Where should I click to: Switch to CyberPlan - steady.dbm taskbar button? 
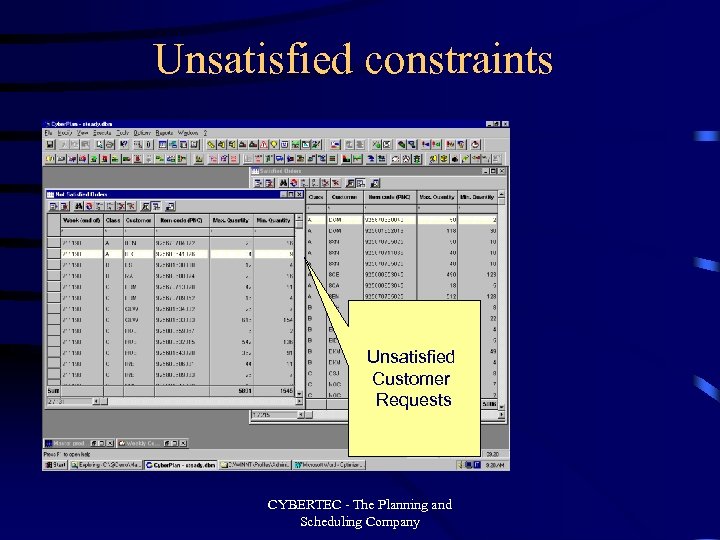(x=180, y=465)
